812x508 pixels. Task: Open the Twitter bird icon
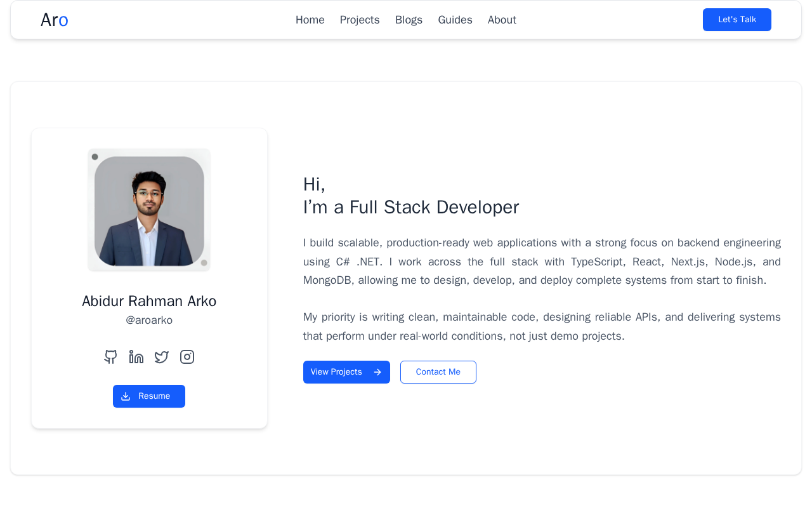[x=162, y=357]
